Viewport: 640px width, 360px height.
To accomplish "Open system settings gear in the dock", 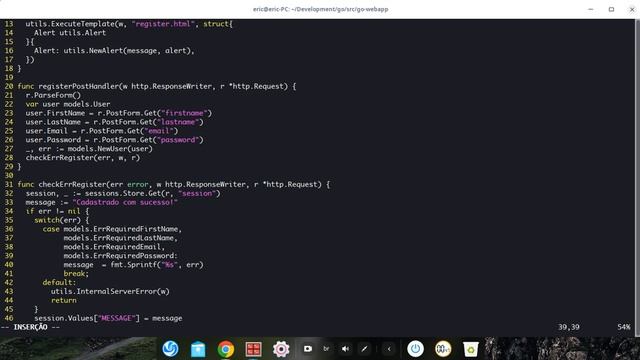I will point(281,349).
